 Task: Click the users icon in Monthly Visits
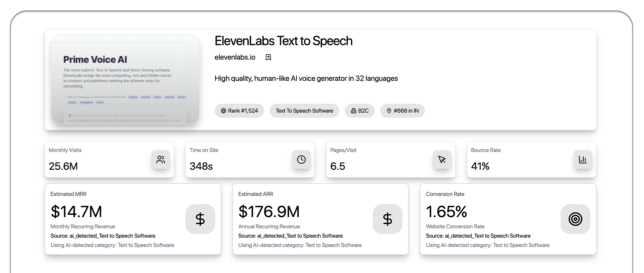point(161,160)
